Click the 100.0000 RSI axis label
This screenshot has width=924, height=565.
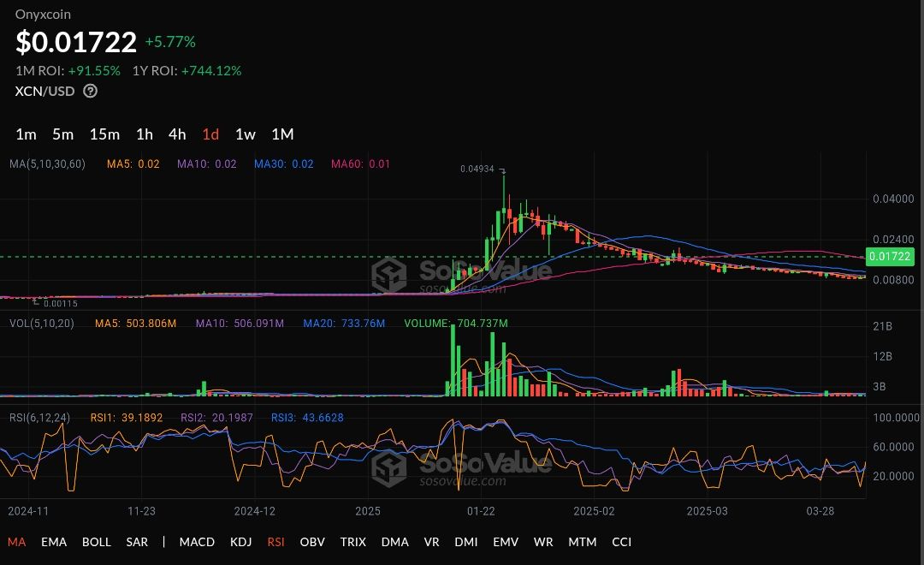[896, 418]
